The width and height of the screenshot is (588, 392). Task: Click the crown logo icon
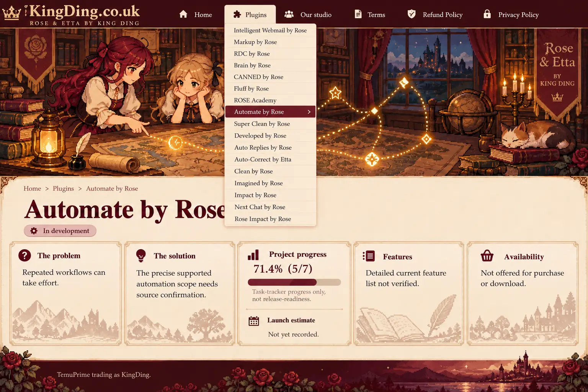tap(11, 13)
